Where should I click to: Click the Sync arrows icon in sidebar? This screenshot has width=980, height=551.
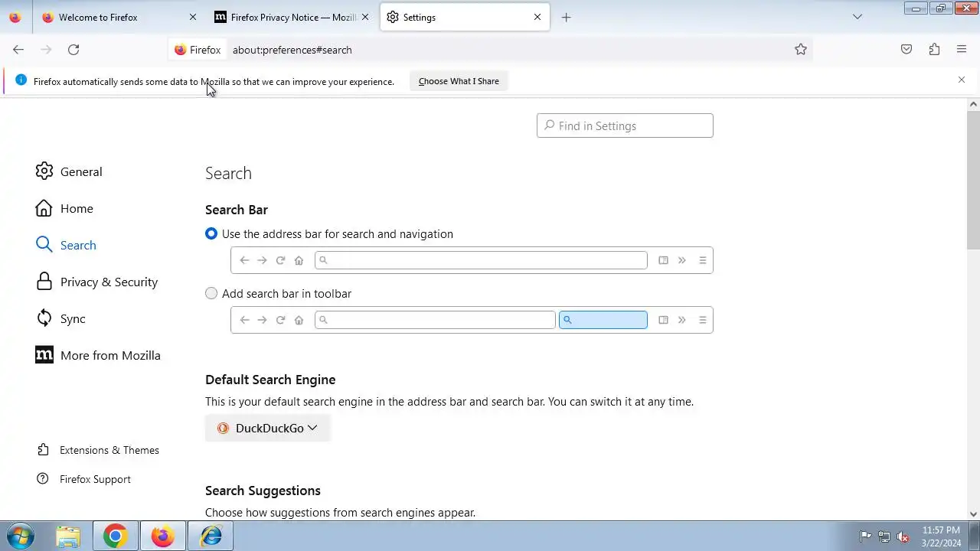tap(44, 318)
